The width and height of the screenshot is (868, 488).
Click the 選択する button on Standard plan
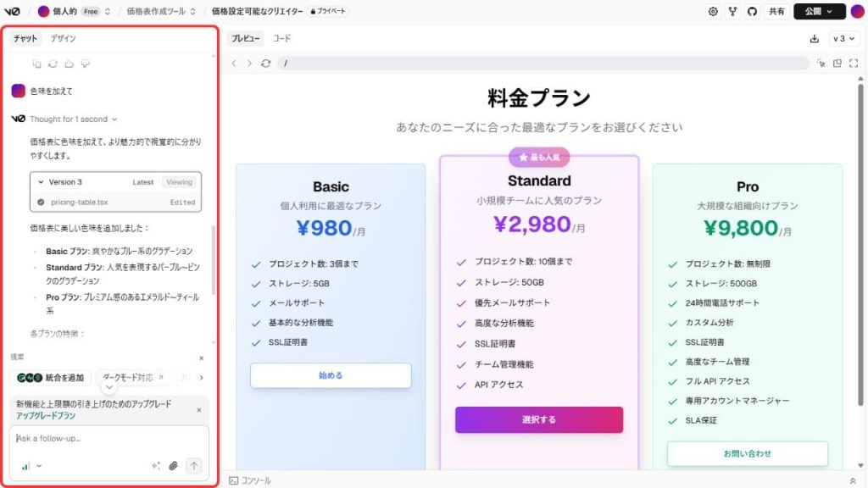[x=538, y=420]
